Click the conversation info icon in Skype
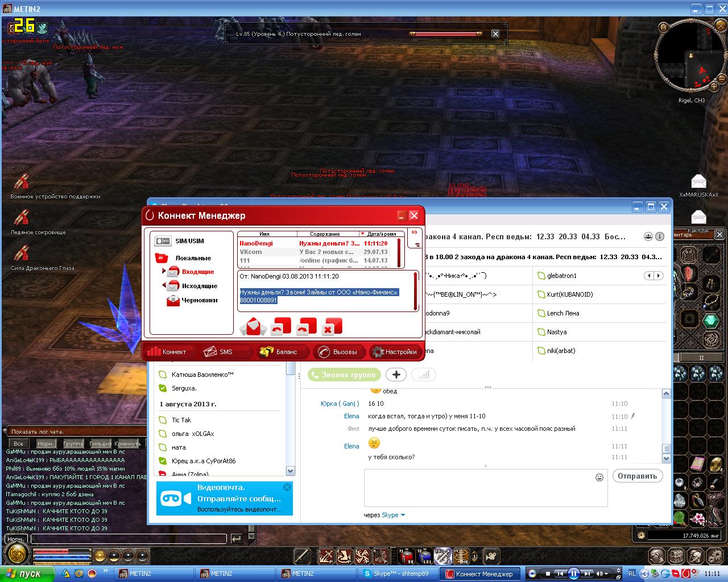 660,236
